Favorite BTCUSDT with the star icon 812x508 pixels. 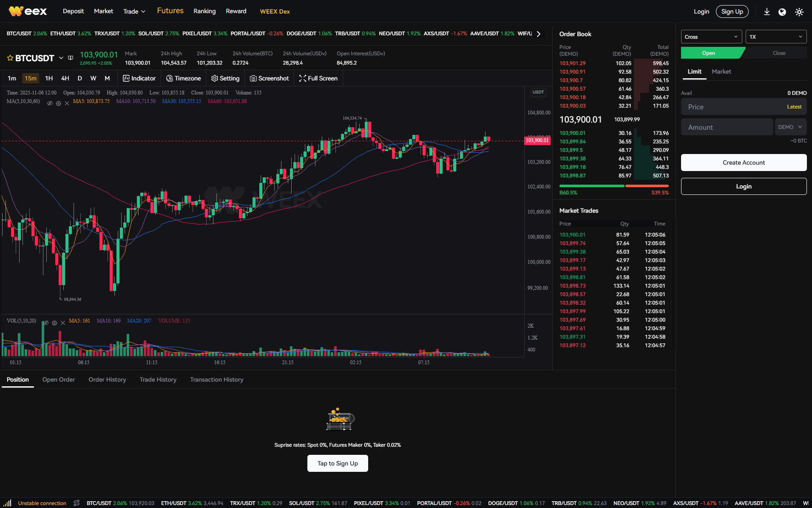pos(9,58)
